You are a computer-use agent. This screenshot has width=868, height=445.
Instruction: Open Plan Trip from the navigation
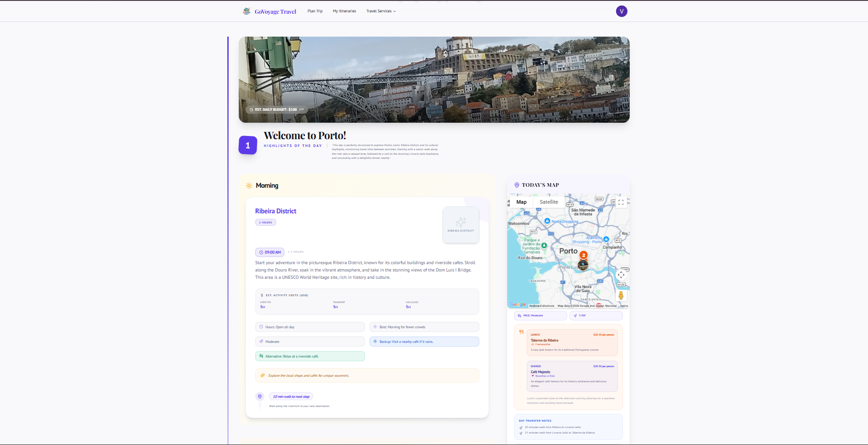315,11
